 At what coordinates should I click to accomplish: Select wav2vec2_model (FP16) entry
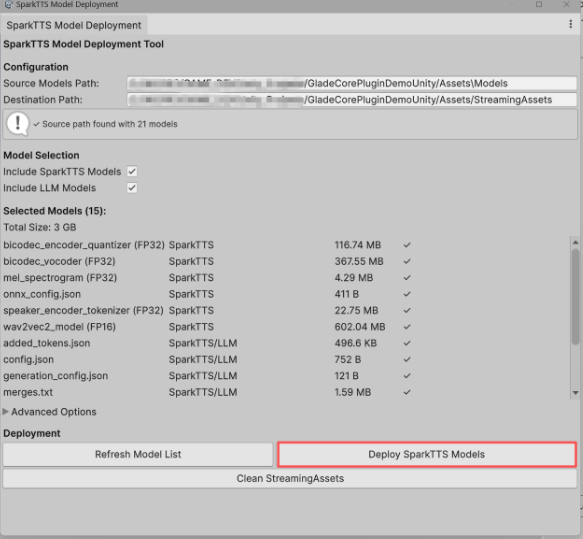pyautogui.click(x=59, y=327)
